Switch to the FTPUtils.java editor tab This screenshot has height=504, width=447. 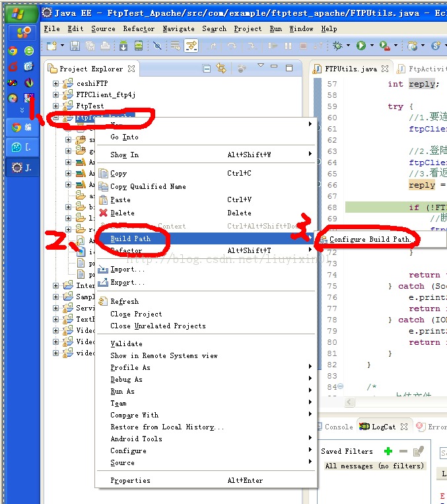[351, 69]
